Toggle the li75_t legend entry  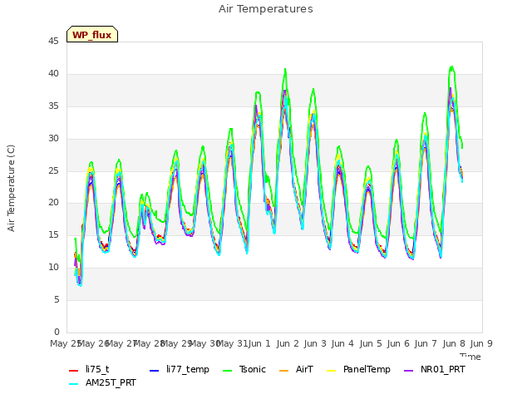pos(89,369)
